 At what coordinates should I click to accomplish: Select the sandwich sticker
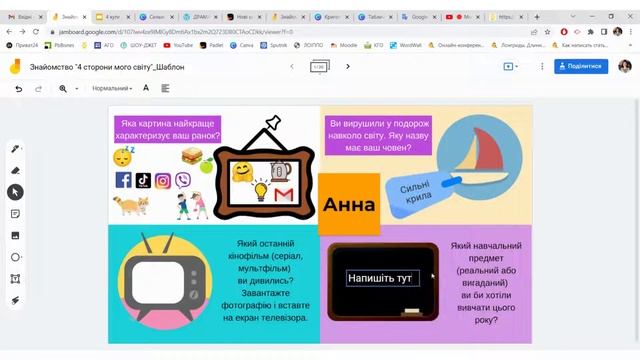[x=192, y=156]
